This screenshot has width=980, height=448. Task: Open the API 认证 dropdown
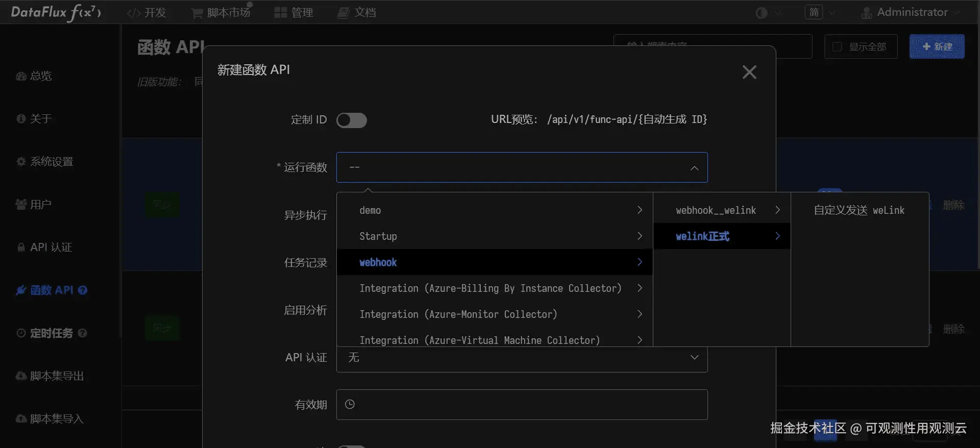[522, 358]
